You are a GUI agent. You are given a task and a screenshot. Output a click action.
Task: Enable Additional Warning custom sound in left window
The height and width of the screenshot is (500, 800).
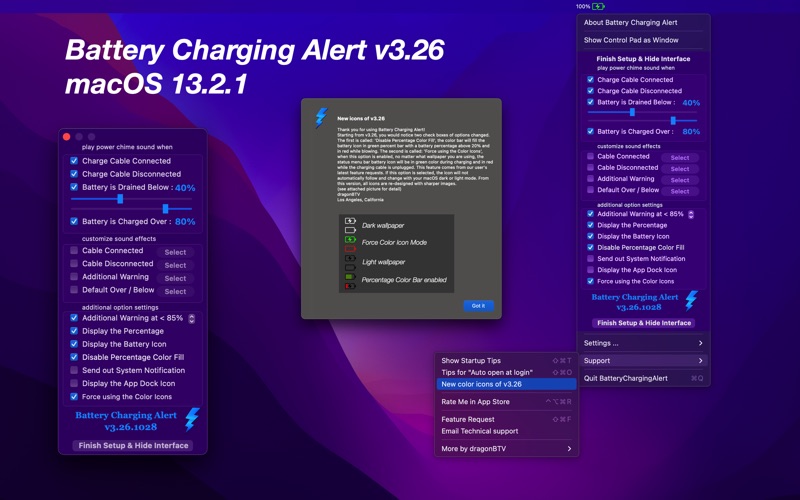pyautogui.click(x=74, y=277)
